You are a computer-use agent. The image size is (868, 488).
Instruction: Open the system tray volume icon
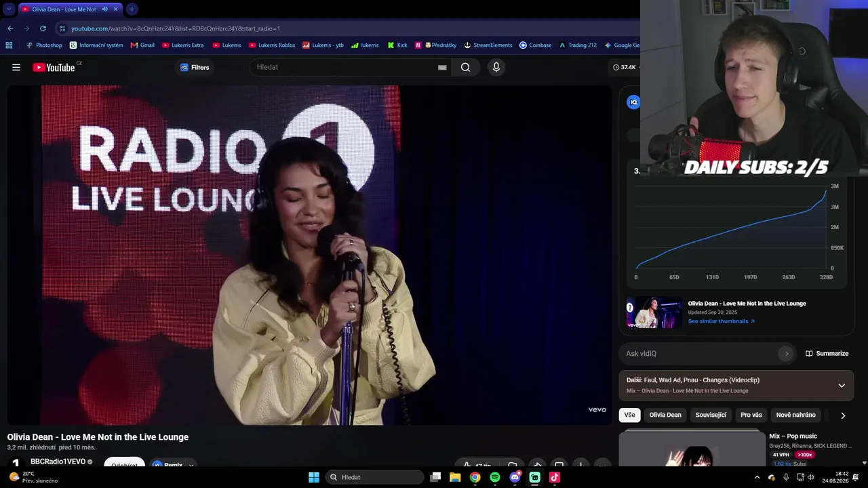pyautogui.click(x=811, y=477)
